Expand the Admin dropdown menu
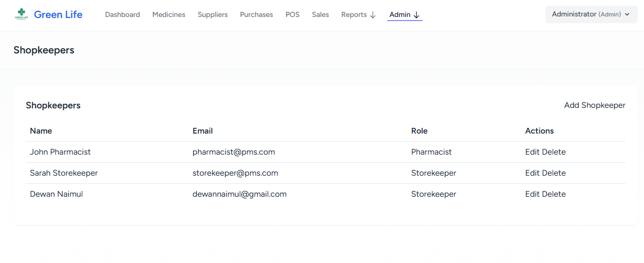Screen dimensions: 644x263 tap(405, 15)
